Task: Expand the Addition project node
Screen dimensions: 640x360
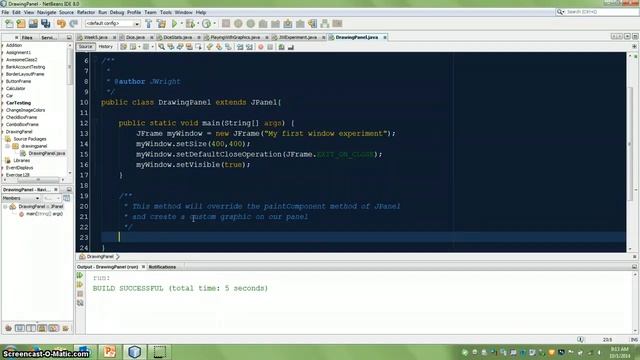Action: (3, 45)
